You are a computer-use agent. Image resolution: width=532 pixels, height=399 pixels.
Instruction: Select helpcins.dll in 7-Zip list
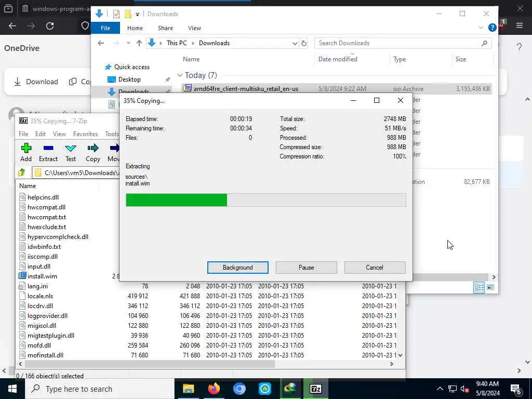pyautogui.click(x=43, y=197)
